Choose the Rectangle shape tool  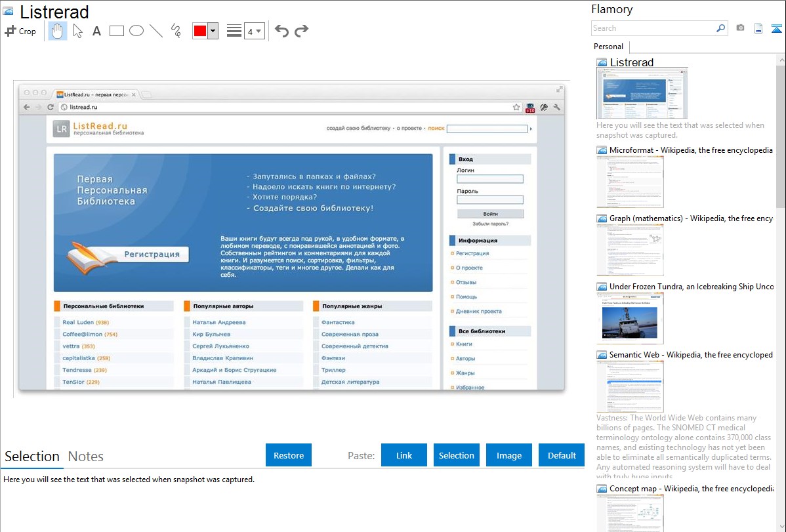click(x=116, y=31)
